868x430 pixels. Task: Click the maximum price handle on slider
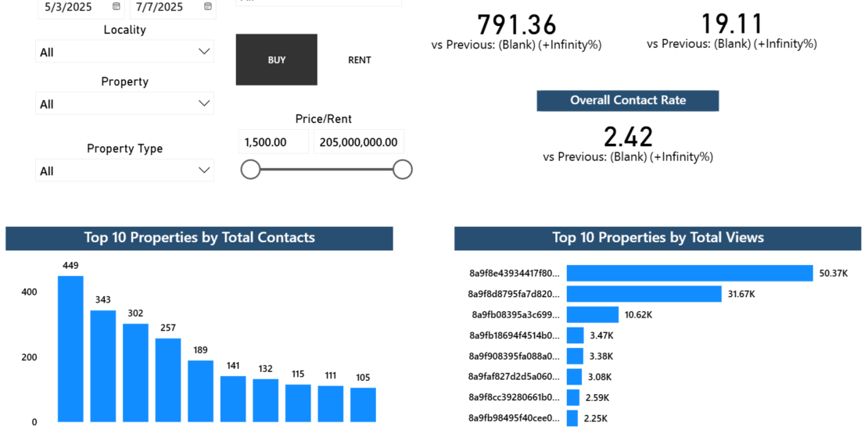pos(403,169)
